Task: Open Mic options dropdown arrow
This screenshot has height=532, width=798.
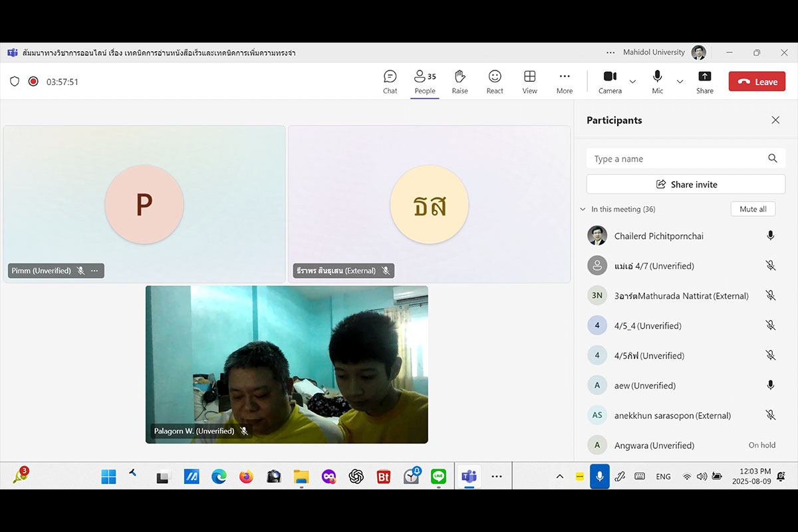Action: tap(680, 82)
